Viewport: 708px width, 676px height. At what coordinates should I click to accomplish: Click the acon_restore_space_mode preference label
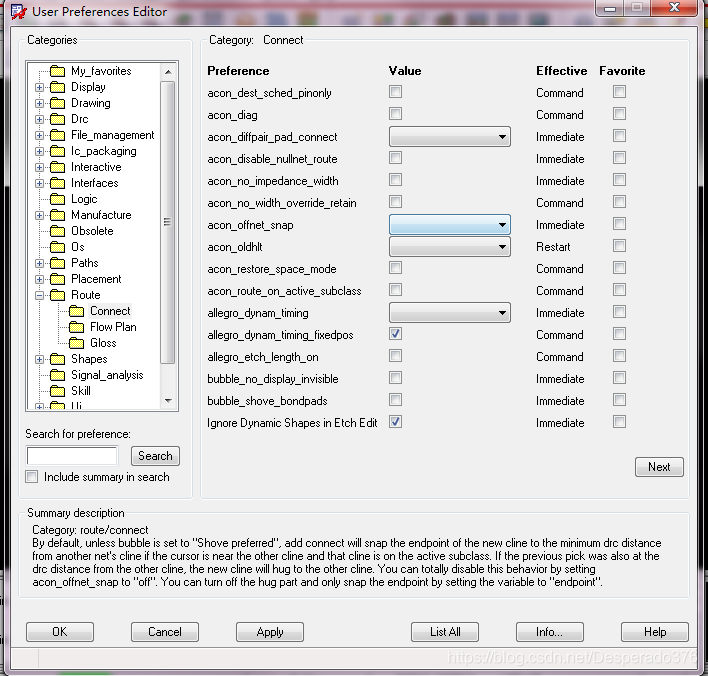pyautogui.click(x=272, y=269)
